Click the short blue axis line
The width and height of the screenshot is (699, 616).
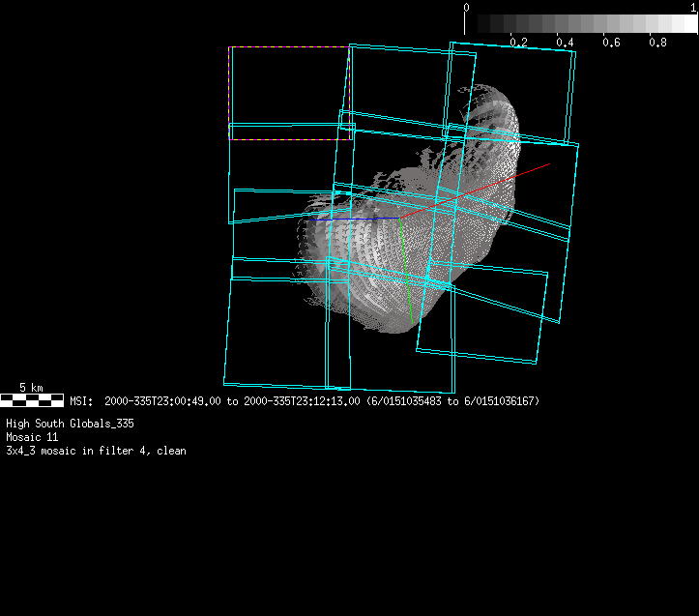pos(354,220)
